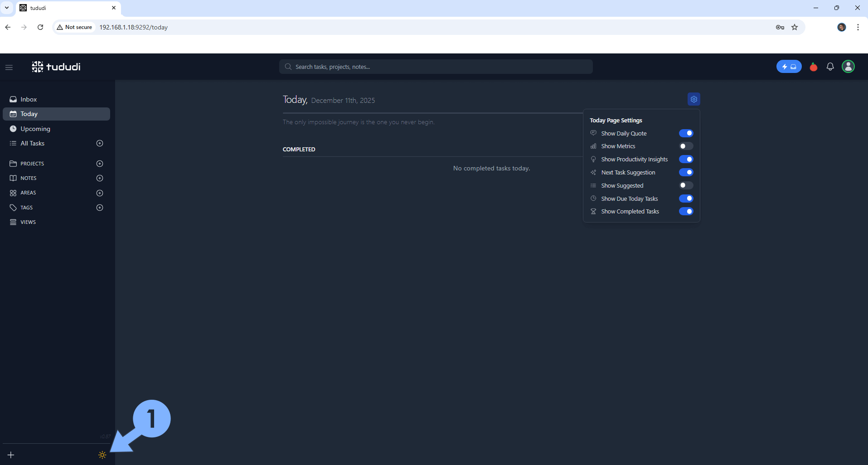Viewport: 868px width, 465px height.
Task: Collapse the sidebar with hamburger icon
Action: point(9,67)
